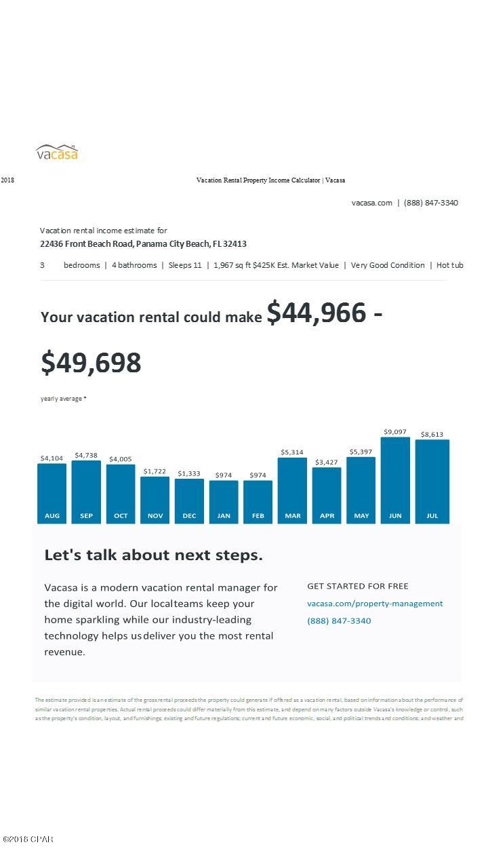Viewport: 488px width, 868px height.
Task: Click the (888) 847-3340 link under Get Started
Action: point(339,620)
